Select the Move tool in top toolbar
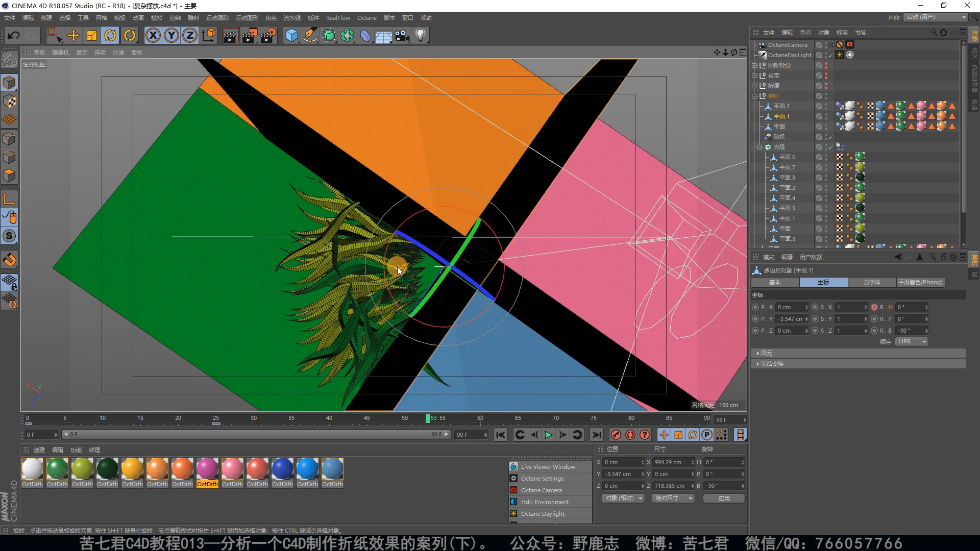The image size is (980, 551). [73, 35]
